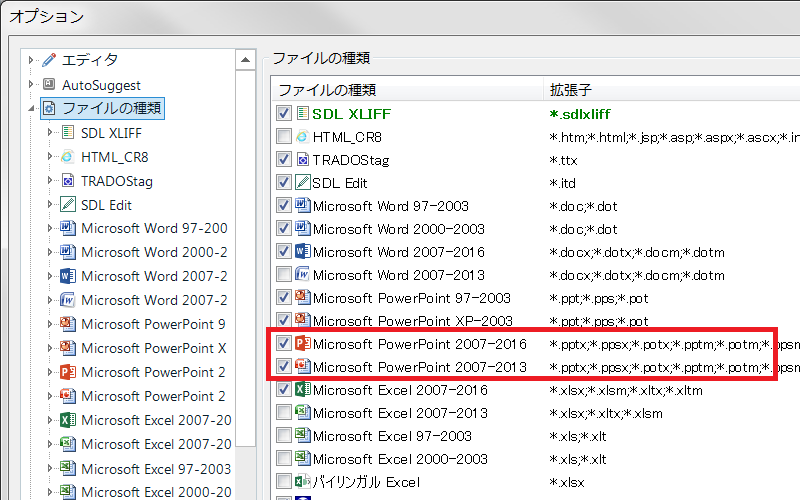Click Word 2007-2016 icon in list
The width and height of the screenshot is (800, 500).
click(303, 252)
